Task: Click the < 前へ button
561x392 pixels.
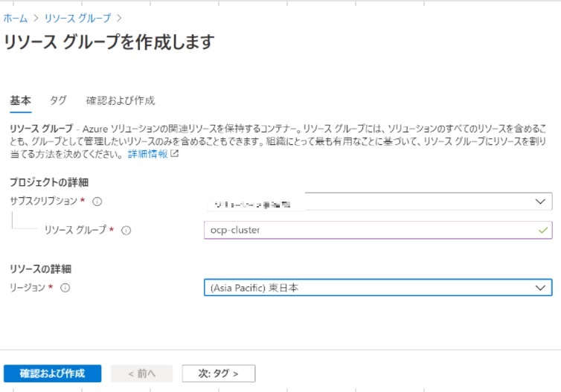Action: tap(141, 373)
